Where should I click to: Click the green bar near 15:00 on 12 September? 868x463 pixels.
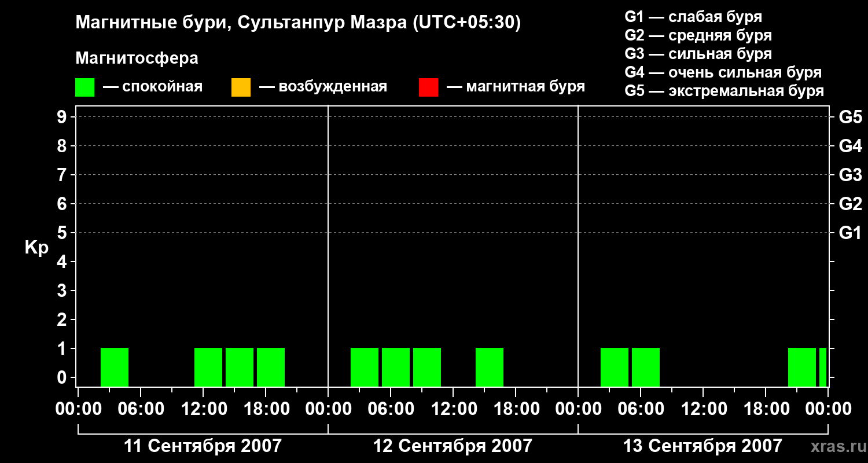490,367
